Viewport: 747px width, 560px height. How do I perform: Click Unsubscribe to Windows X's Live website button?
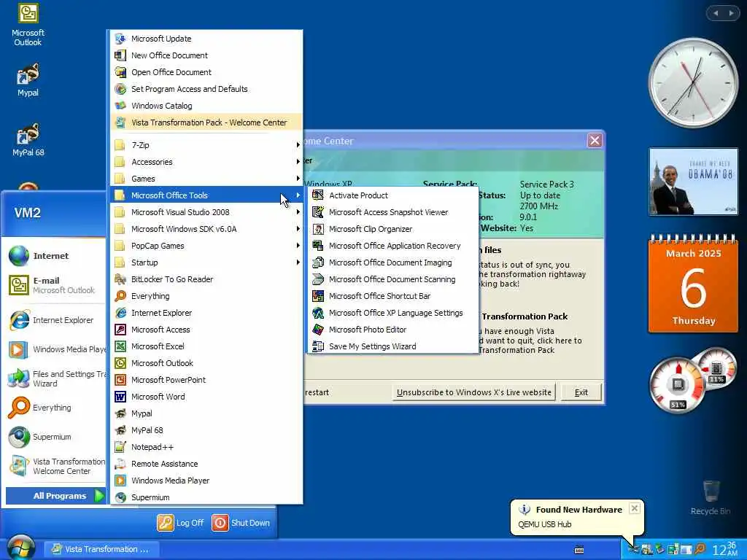[x=473, y=392]
